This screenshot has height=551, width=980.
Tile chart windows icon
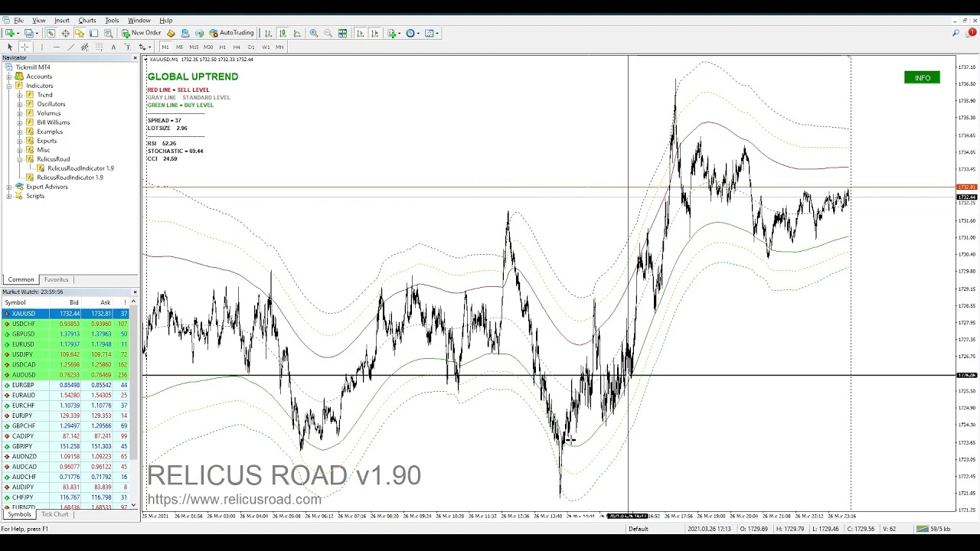(x=342, y=33)
